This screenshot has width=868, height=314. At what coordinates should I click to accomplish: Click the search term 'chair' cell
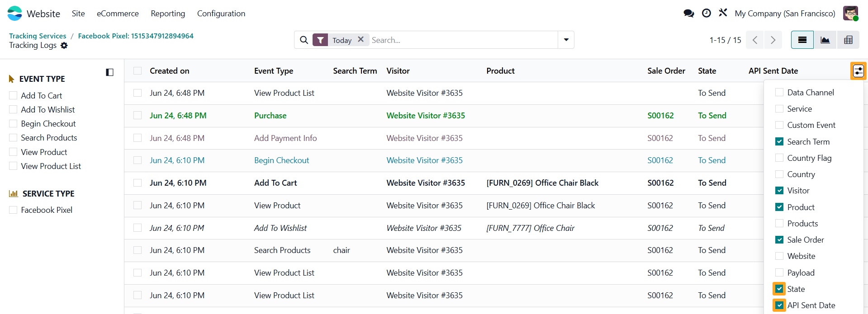(x=342, y=250)
